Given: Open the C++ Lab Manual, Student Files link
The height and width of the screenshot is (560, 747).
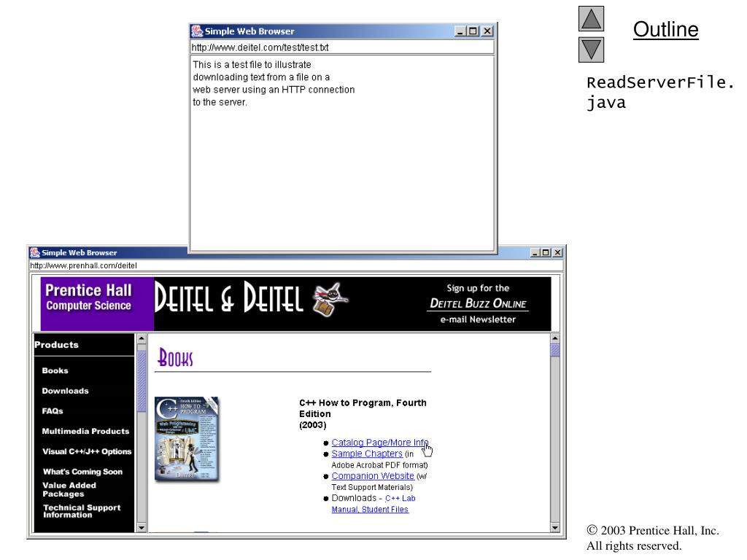Looking at the screenshot, I should [x=373, y=504].
